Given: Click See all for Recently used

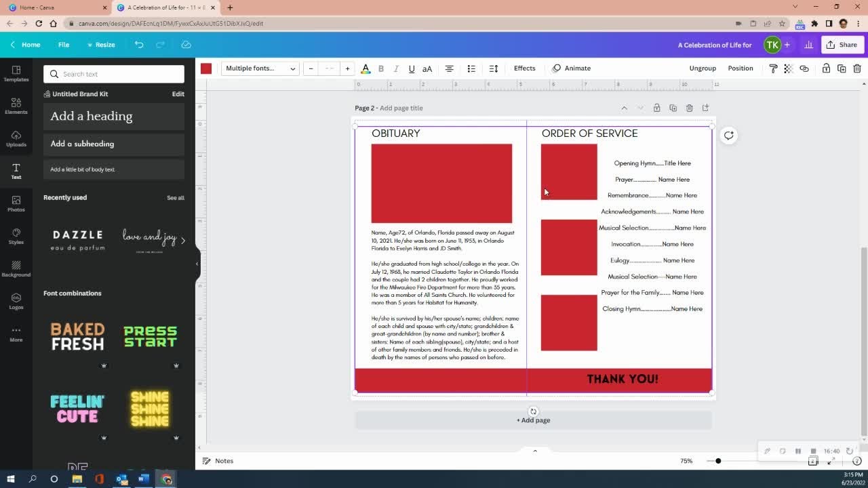Looking at the screenshot, I should (176, 198).
